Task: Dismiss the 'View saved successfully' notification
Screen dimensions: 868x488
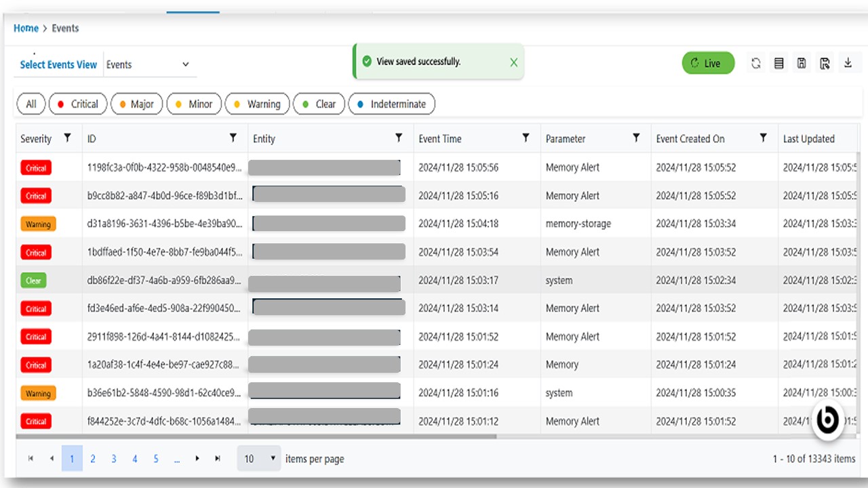Action: [x=513, y=62]
